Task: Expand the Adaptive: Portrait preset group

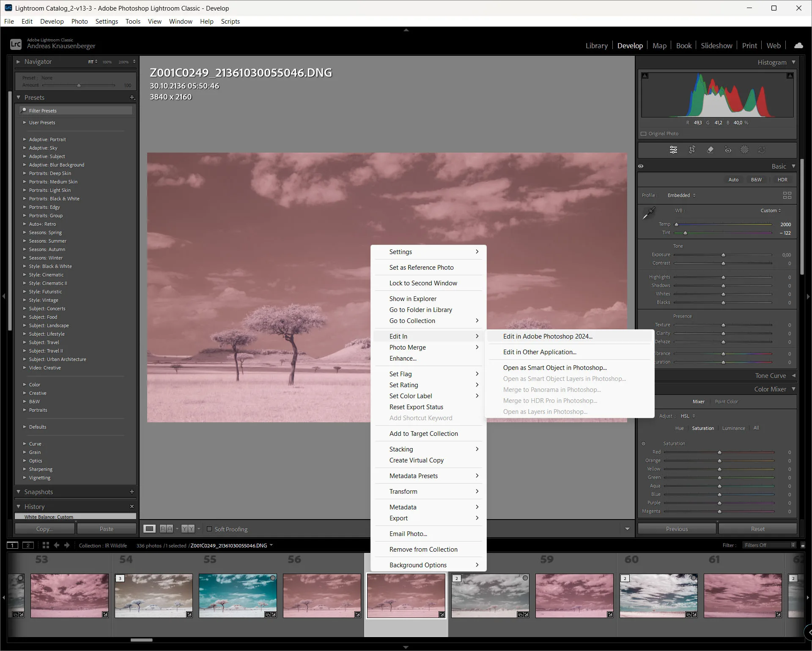Action: [25, 139]
